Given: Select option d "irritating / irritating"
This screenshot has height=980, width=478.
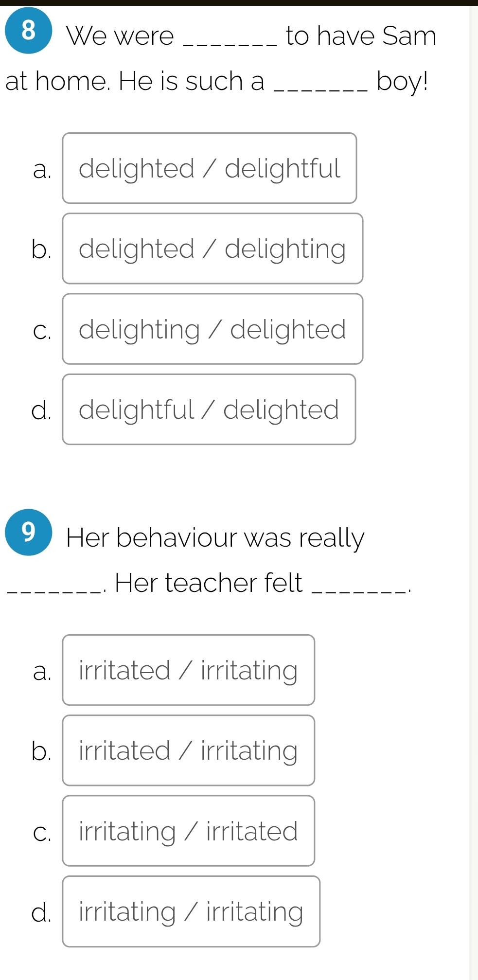Looking at the screenshot, I should click(191, 912).
